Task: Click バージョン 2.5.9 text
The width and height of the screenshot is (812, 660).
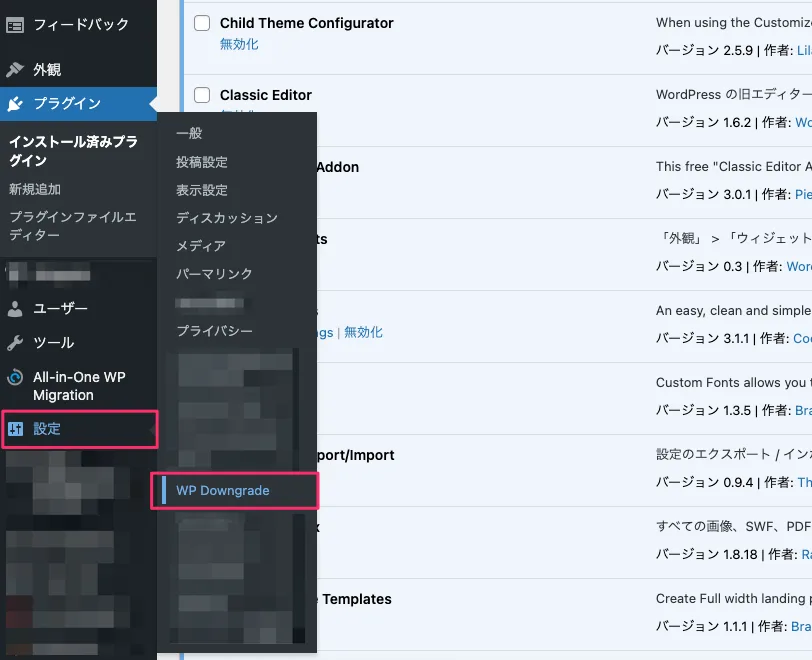Action: [x=704, y=50]
